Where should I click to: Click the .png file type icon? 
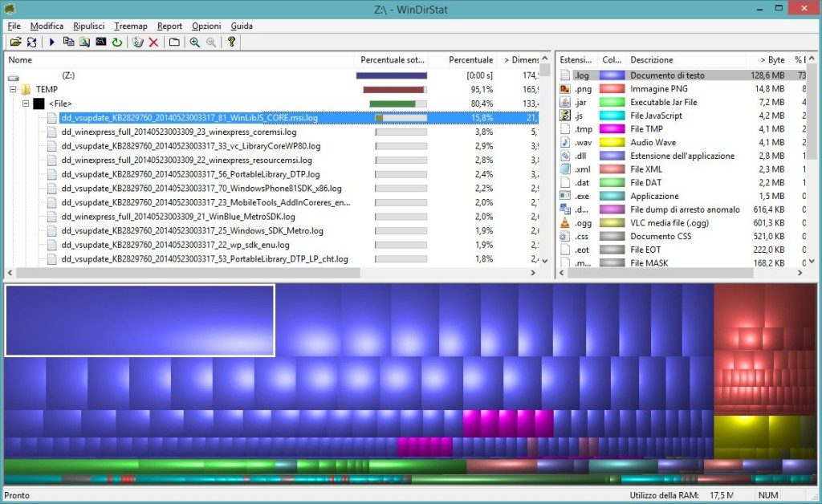565,89
